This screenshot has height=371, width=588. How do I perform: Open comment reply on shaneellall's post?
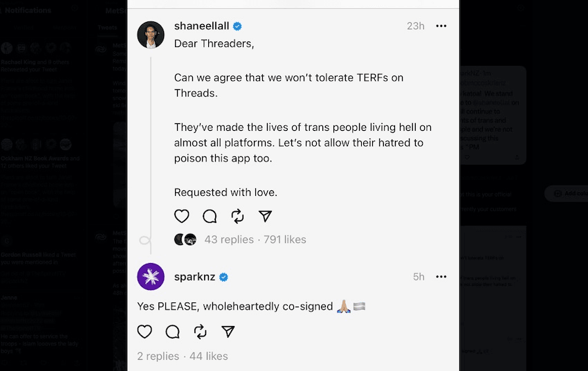click(210, 217)
